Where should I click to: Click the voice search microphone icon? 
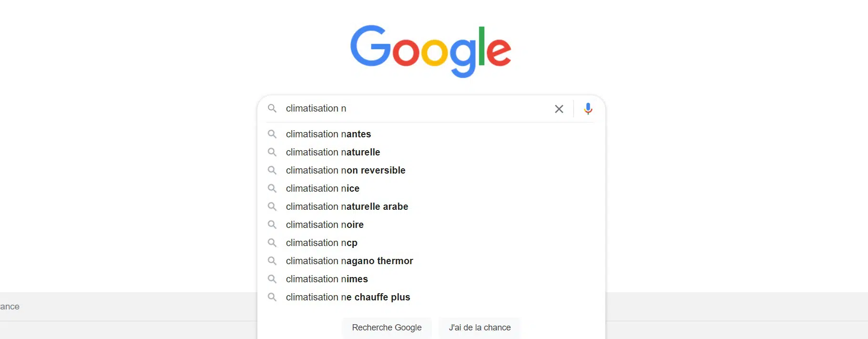tap(588, 109)
